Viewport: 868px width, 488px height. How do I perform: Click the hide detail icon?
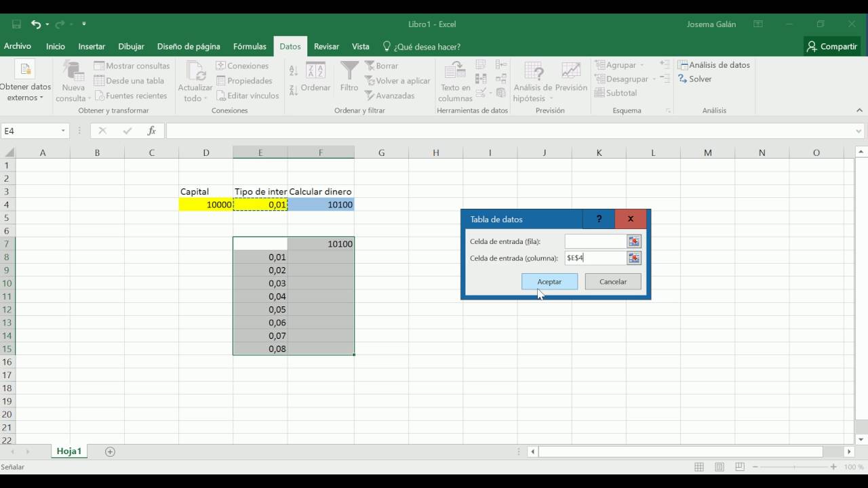pos(665,79)
